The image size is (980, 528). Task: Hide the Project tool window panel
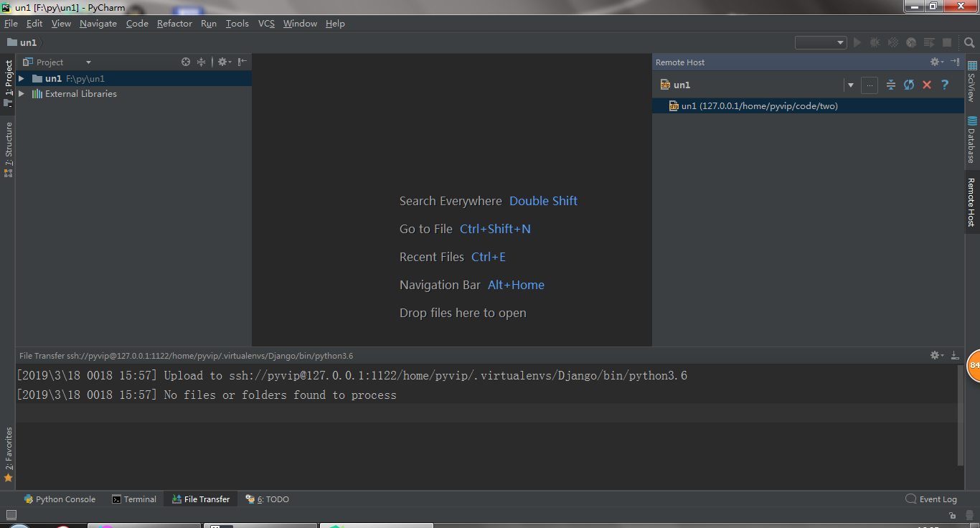242,62
